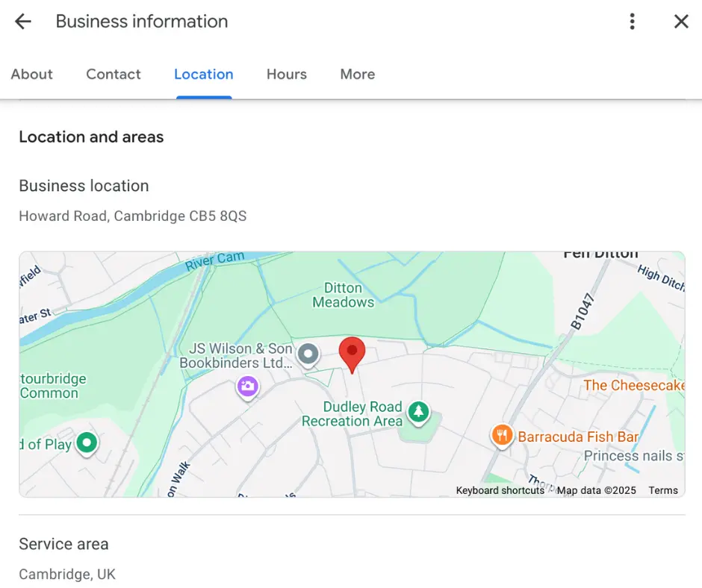Edit the Cambridge, UK service area
702x588 pixels.
(x=67, y=575)
